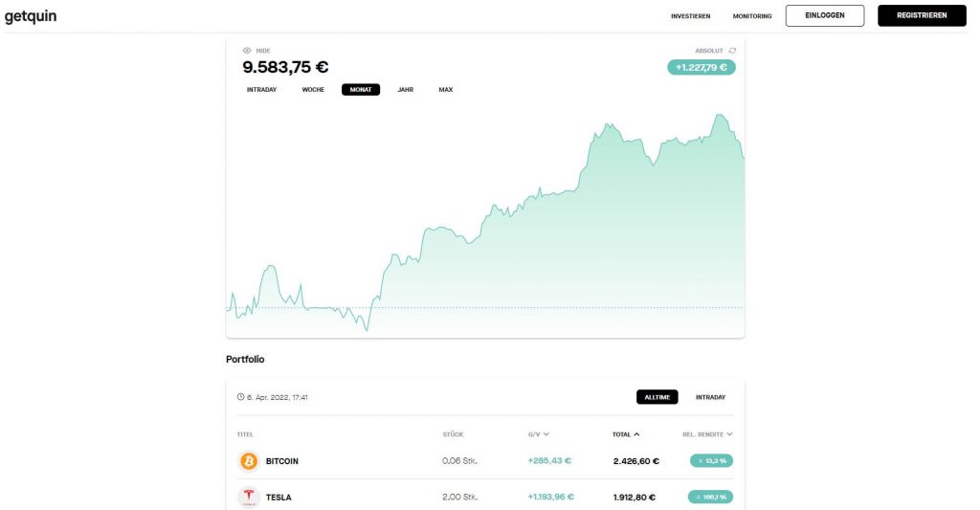Open the INVESTIEREN menu item
Viewport: 980px width, 510px height.
tap(691, 16)
